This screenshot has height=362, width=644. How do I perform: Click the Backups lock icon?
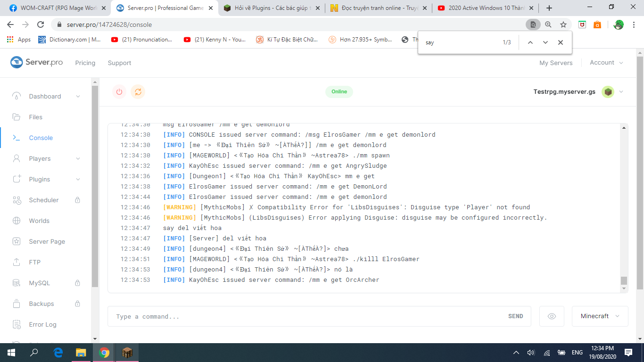pyautogui.click(x=78, y=304)
